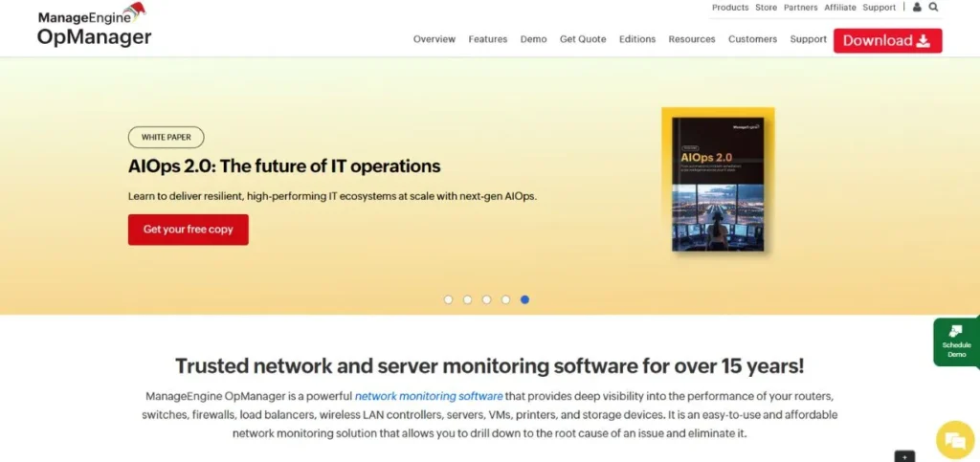The height and width of the screenshot is (462, 980).
Task: Click the small plus icon at bottom
Action: [904, 456]
